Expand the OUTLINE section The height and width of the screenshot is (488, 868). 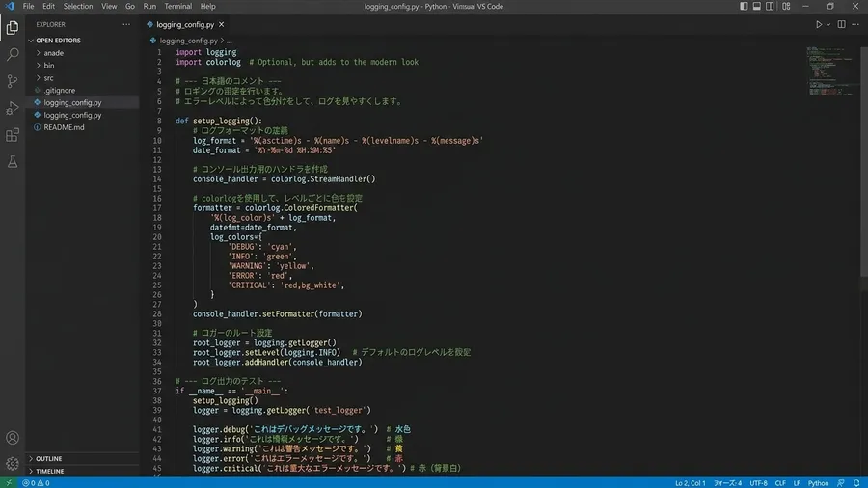point(49,459)
